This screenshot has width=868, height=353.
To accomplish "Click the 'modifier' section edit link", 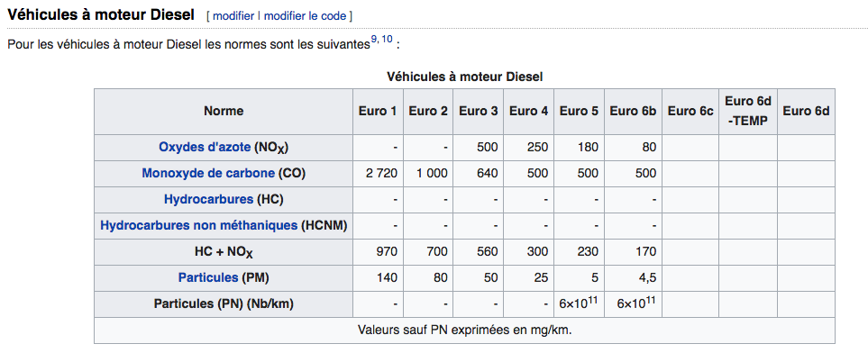I will point(233,15).
